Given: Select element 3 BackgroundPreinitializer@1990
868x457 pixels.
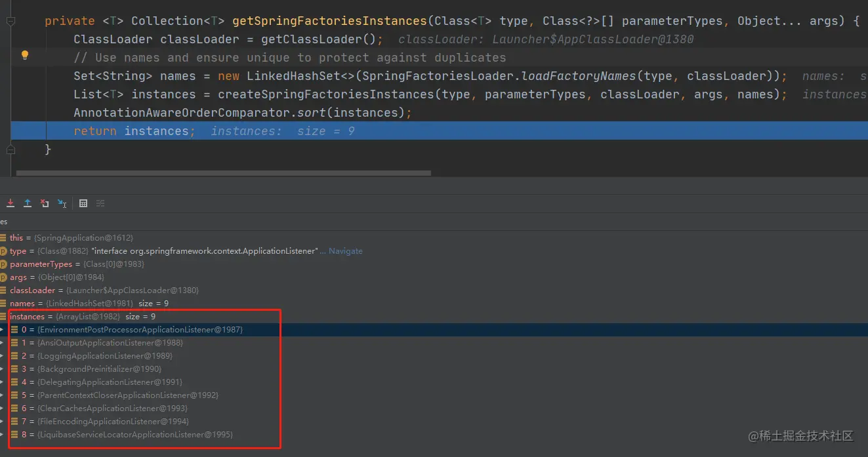Looking at the screenshot, I should point(434,369).
